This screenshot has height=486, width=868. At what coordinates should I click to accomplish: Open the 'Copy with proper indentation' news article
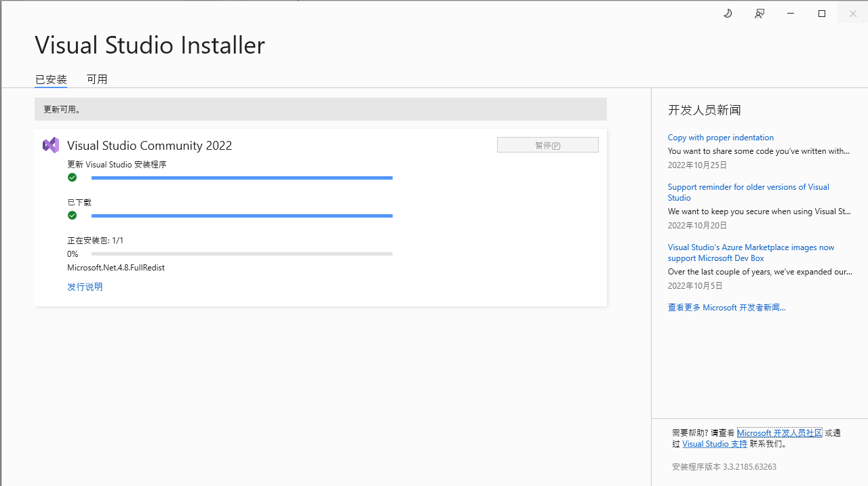tap(720, 137)
